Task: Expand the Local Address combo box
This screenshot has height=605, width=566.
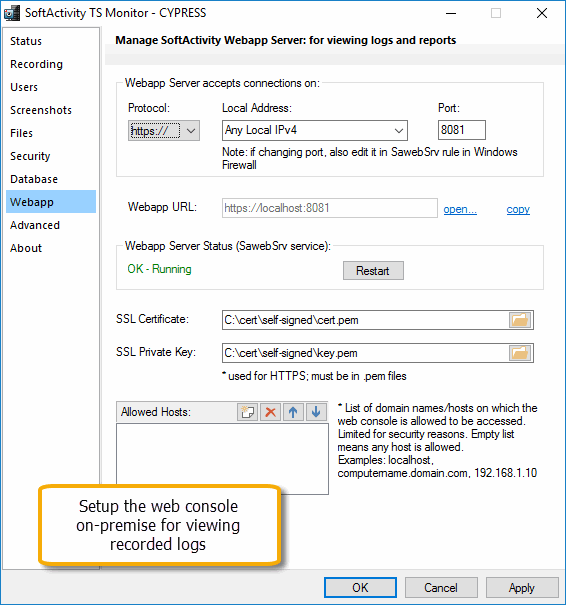Action: 315,130
